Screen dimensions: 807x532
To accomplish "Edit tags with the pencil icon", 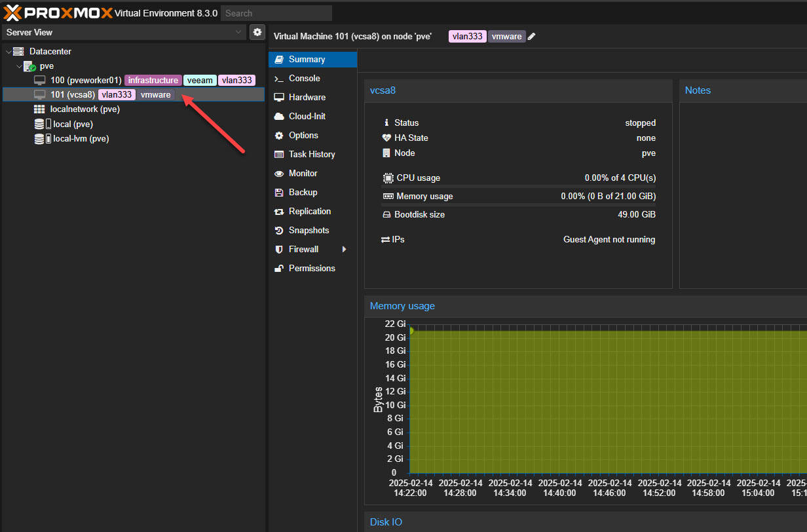I will click(532, 37).
